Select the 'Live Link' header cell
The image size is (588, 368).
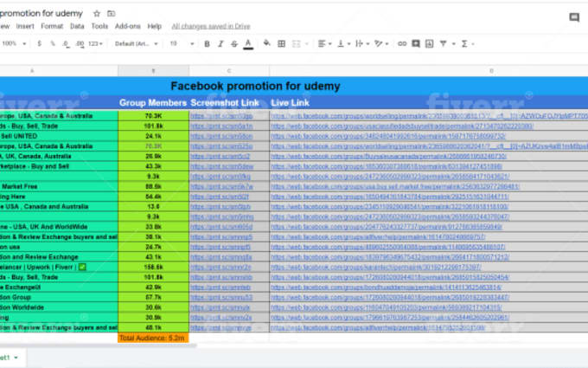tap(429, 102)
